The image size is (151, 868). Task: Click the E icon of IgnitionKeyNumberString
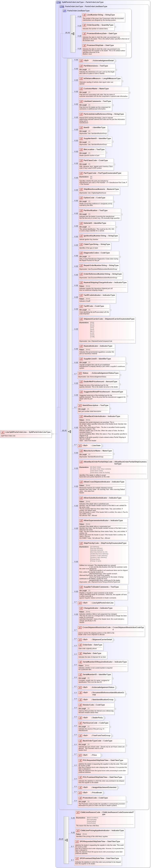pos(81,236)
